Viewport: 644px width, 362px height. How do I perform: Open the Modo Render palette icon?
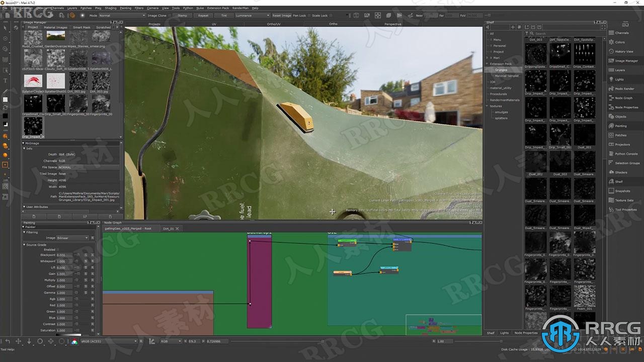click(611, 88)
